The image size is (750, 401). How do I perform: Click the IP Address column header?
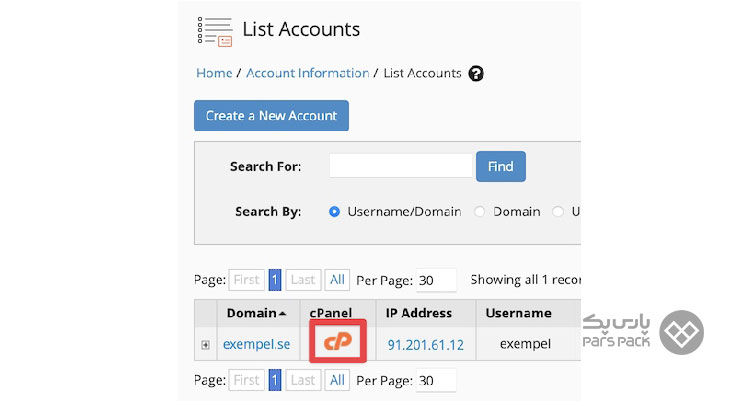pos(419,313)
